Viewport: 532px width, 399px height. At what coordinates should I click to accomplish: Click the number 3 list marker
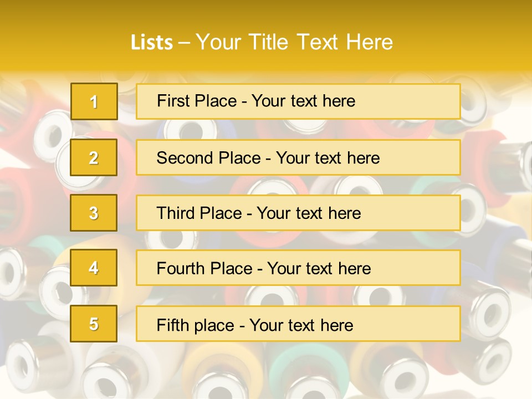(94, 213)
